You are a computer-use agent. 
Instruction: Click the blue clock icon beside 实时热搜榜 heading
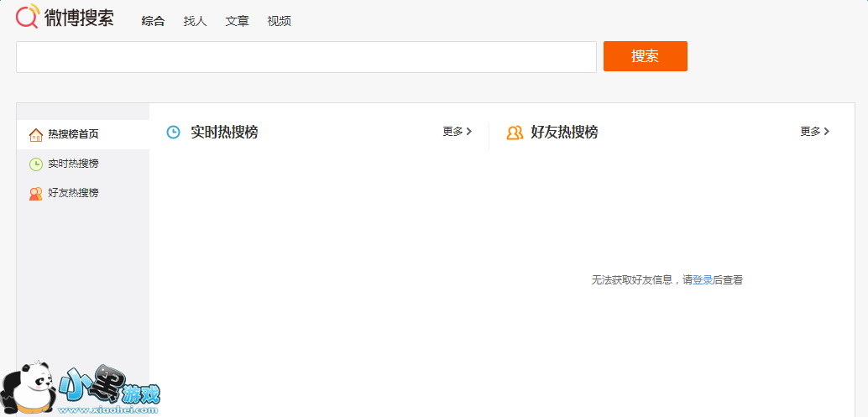pyautogui.click(x=174, y=133)
